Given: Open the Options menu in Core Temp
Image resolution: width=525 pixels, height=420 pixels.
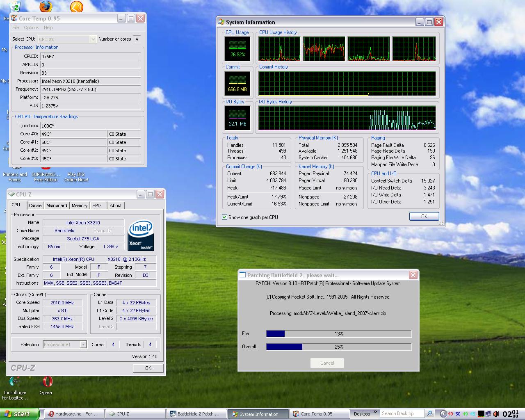Looking at the screenshot, I should [32, 27].
